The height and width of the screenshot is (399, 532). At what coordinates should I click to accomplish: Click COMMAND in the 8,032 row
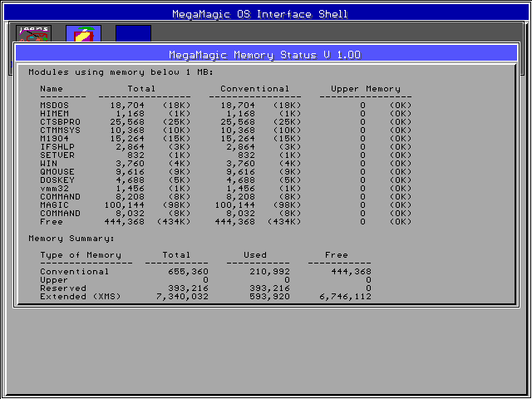coord(60,214)
